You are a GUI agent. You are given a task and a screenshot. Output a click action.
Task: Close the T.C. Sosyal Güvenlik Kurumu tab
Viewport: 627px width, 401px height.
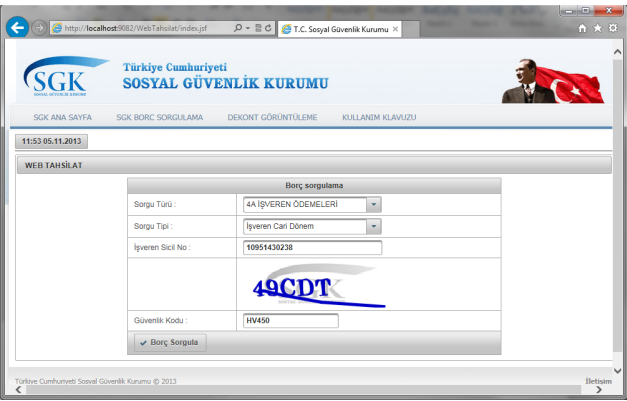pyautogui.click(x=395, y=29)
